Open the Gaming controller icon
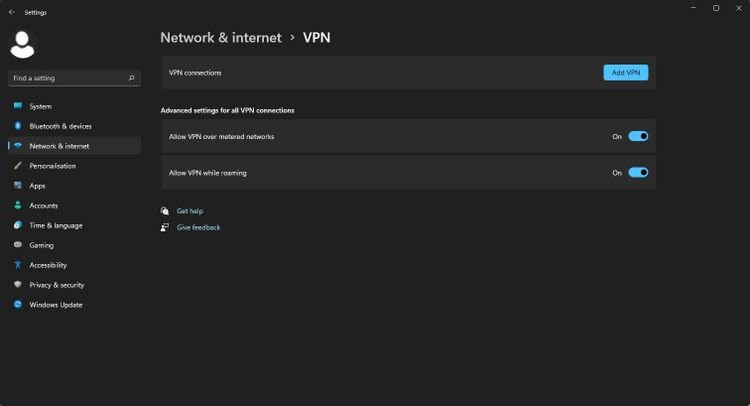This screenshot has width=750, height=406. [x=18, y=245]
